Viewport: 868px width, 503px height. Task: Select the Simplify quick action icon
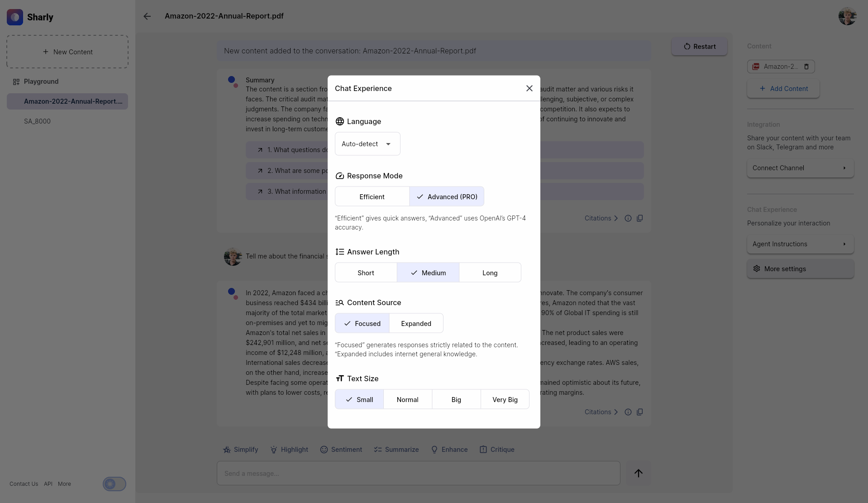[x=226, y=449]
